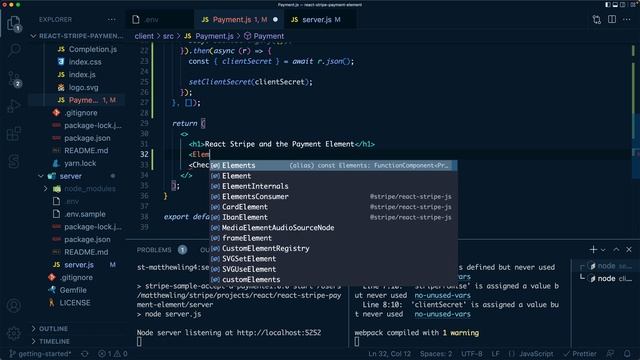Expand the node_modules folder
640x360 pixels.
45,189
